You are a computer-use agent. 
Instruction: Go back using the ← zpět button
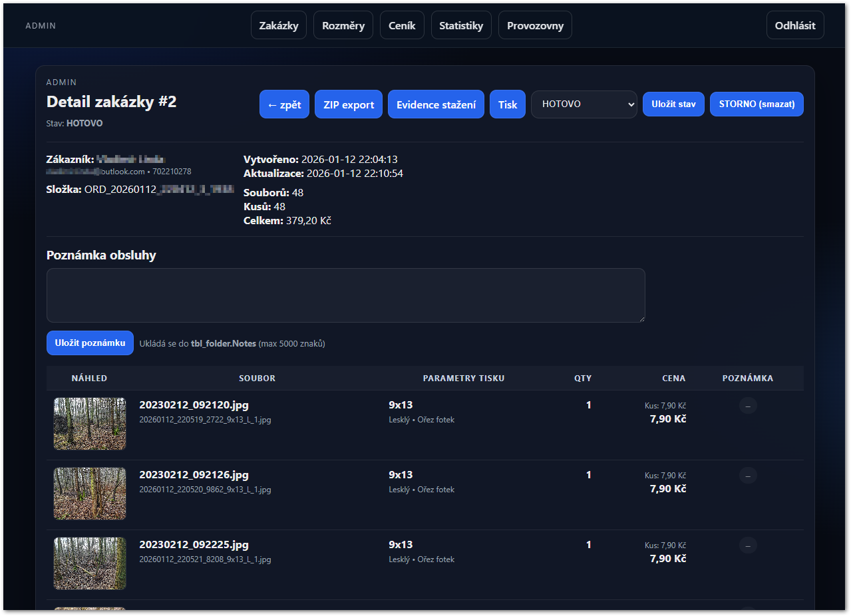click(x=284, y=104)
